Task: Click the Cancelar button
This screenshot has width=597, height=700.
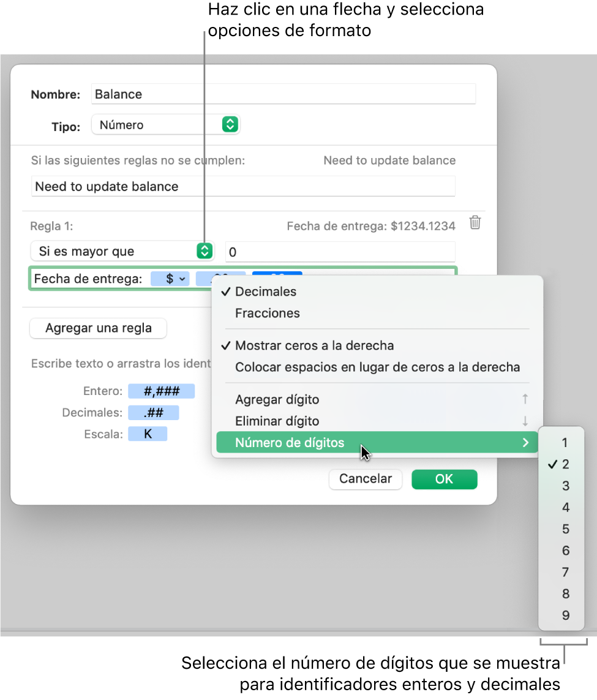Action: 366,479
